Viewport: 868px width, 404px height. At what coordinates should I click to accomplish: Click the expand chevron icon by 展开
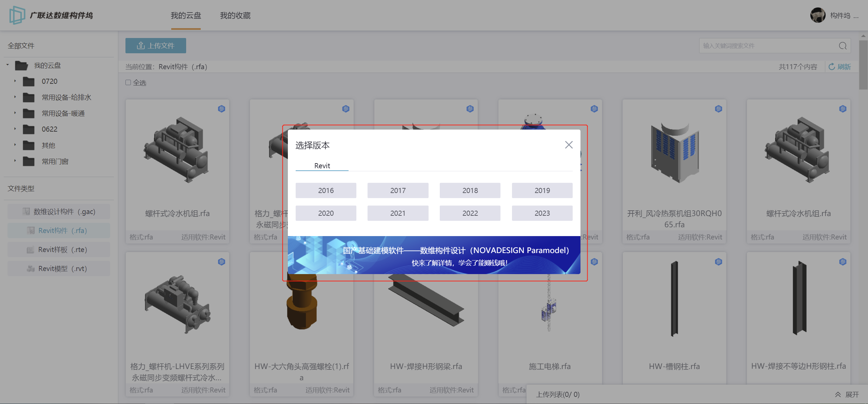[838, 395]
